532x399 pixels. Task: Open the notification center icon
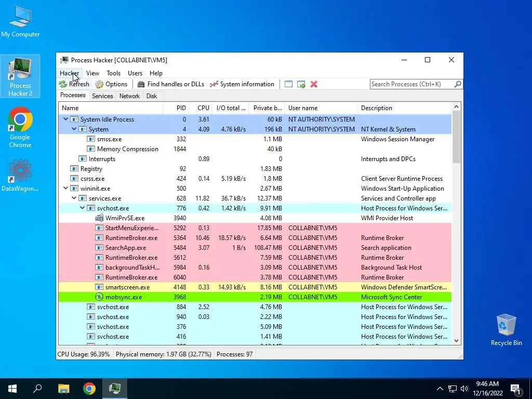tap(515, 389)
